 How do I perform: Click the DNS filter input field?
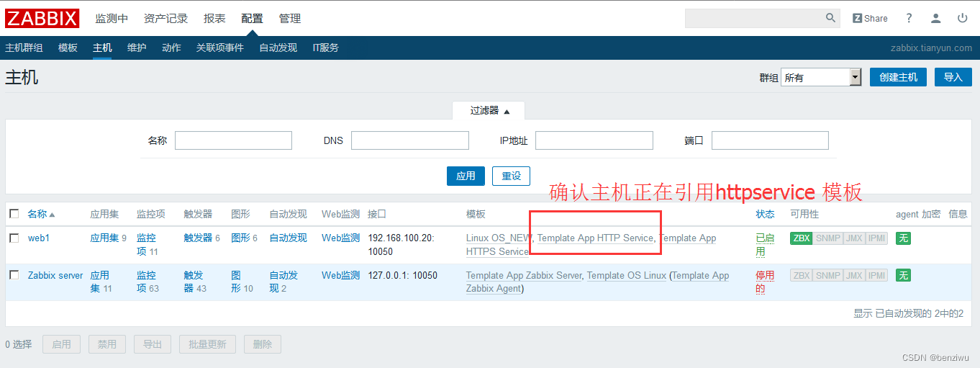tap(410, 140)
